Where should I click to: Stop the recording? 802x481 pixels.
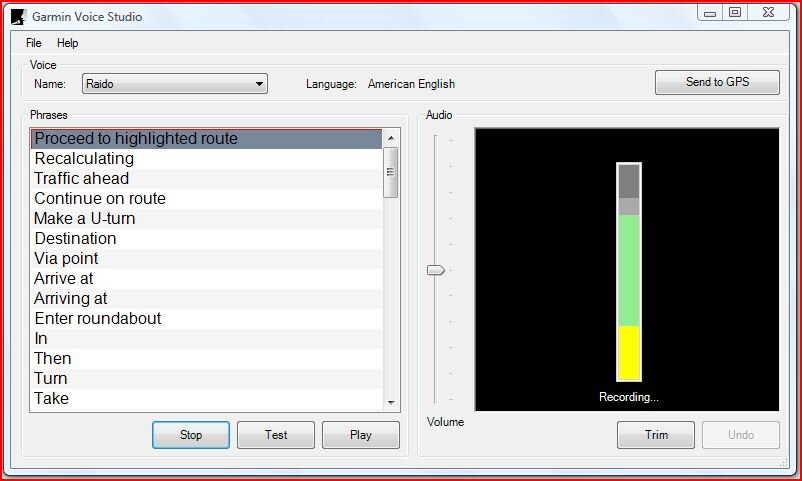(x=191, y=435)
